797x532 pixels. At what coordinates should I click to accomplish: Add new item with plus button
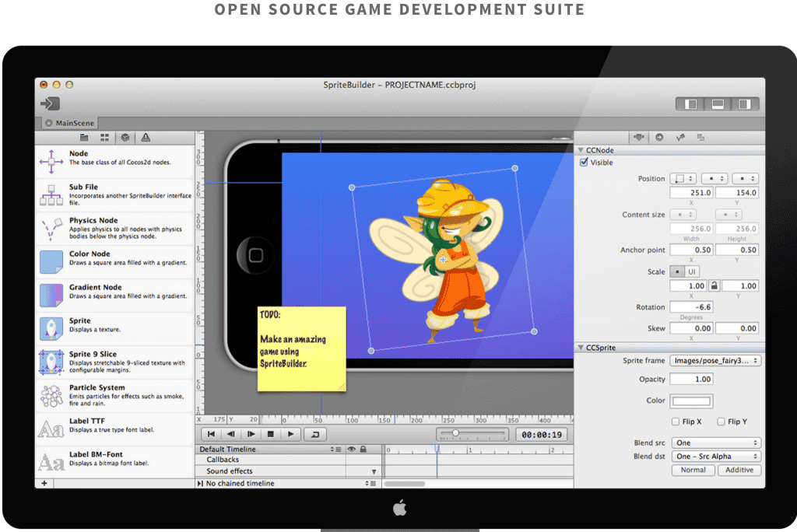tap(44, 483)
